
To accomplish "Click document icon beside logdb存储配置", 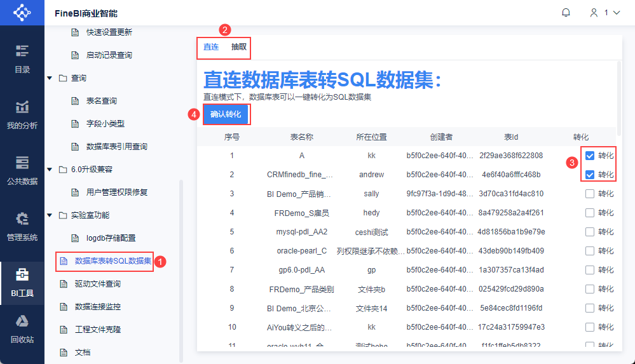I will coord(75,238).
